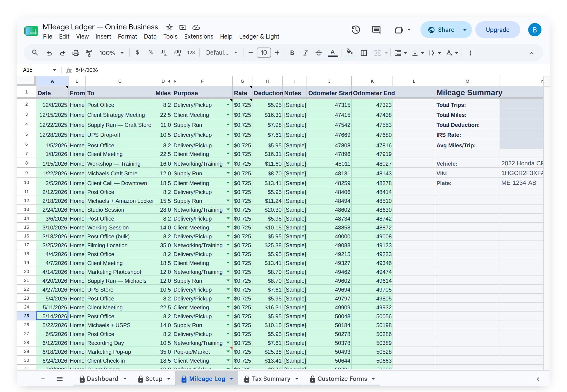Image resolution: width=567 pixels, height=392 pixels.
Task: Collapse the toolbar with the up chevron
Action: click(x=531, y=53)
